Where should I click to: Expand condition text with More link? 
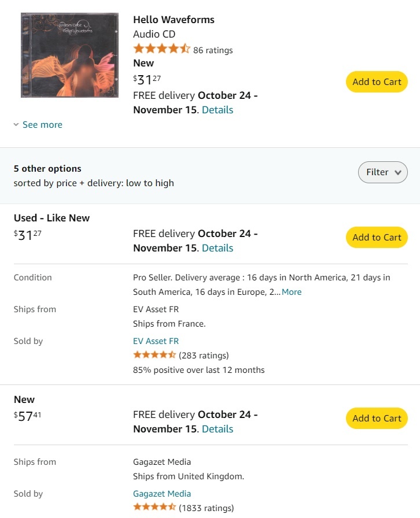[292, 292]
